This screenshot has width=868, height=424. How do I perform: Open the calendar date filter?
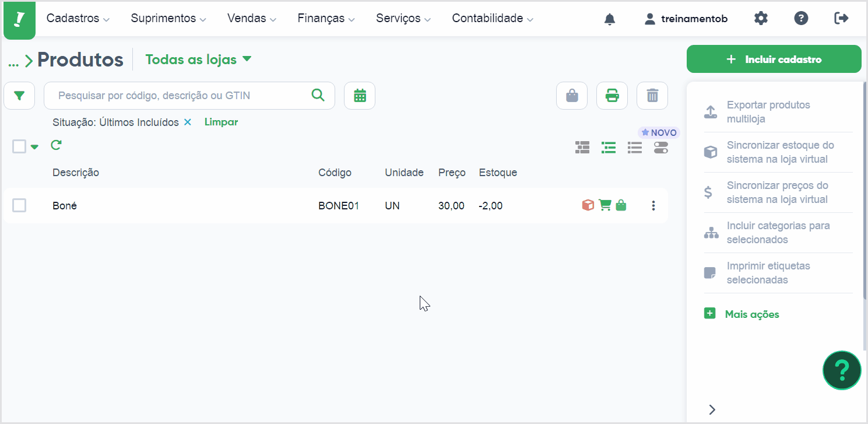pyautogui.click(x=360, y=96)
